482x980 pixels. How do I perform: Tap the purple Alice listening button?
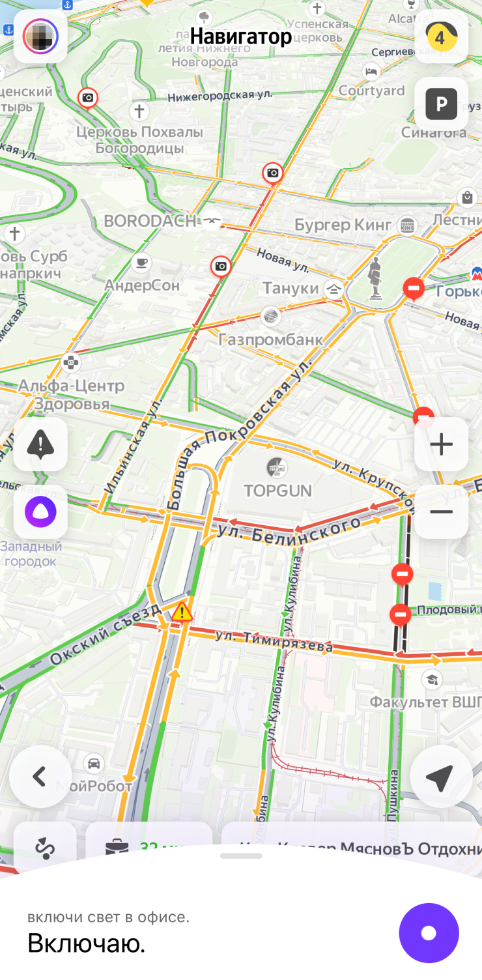(x=429, y=933)
